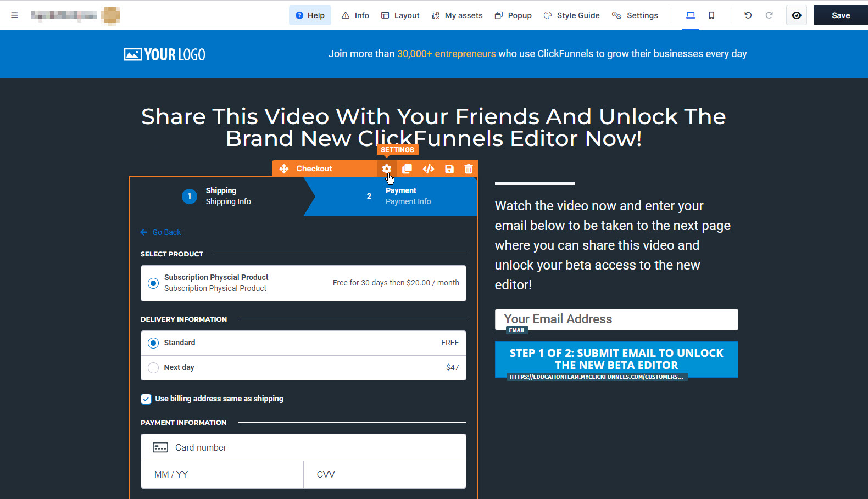Image resolution: width=868 pixels, height=499 pixels.
Task: Click the Go Back arrow icon
Action: pyautogui.click(x=144, y=232)
